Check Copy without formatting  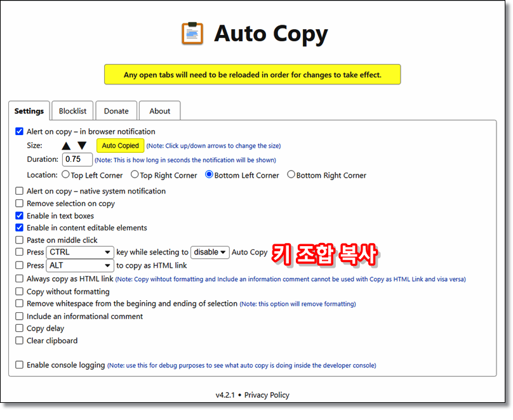coord(19,291)
